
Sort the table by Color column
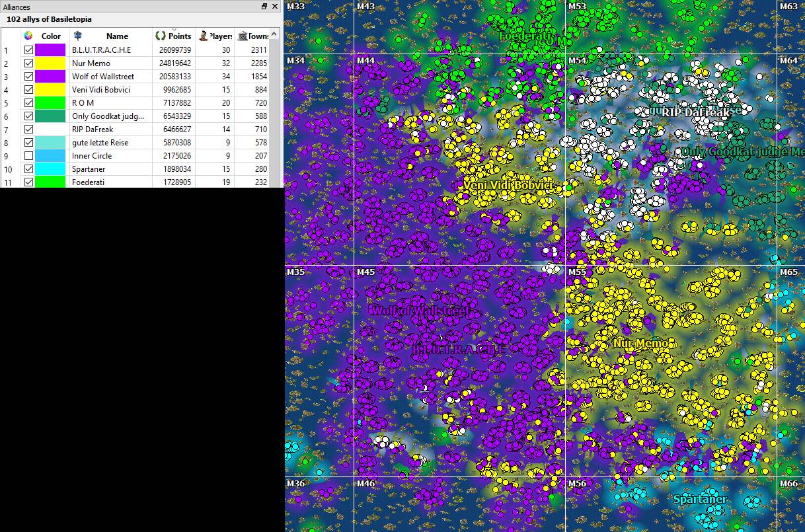pyautogui.click(x=51, y=36)
